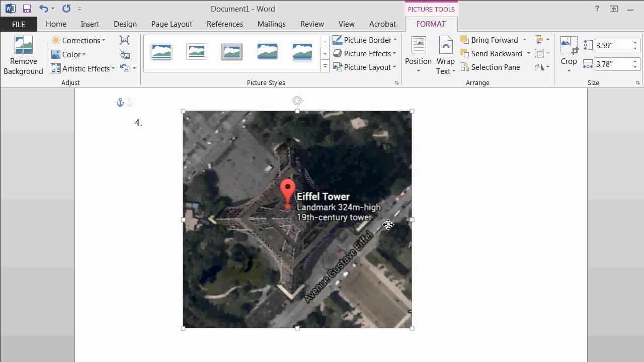Switch to the Insert tab
The width and height of the screenshot is (644, 362).
90,24
